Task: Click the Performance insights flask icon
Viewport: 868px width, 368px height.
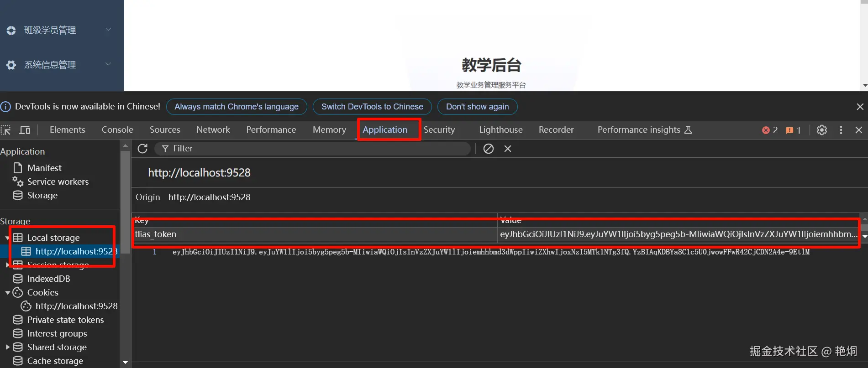Action: point(688,130)
